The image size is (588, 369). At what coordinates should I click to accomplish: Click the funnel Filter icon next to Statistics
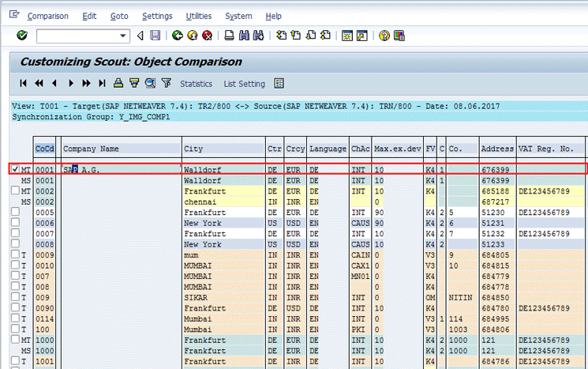(166, 84)
